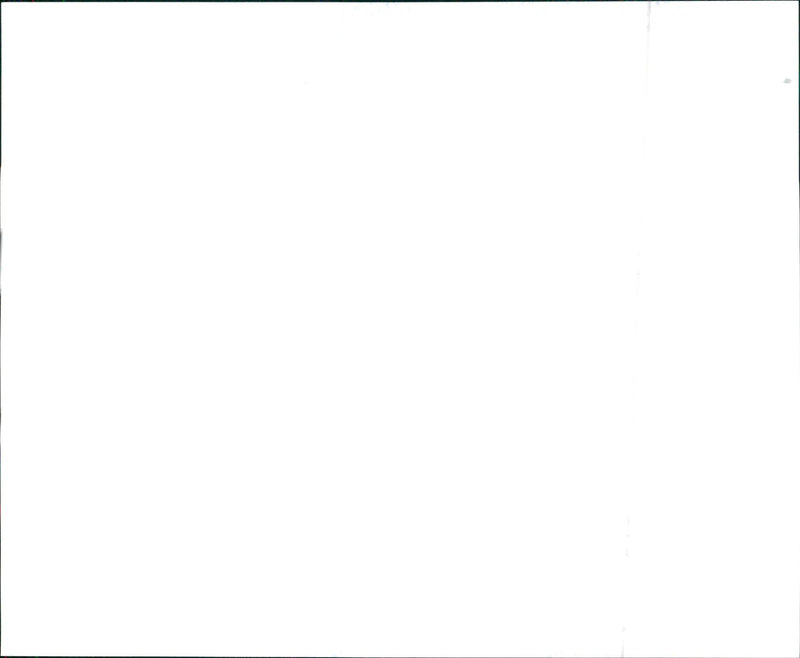The width and height of the screenshot is (800, 658).
Task: Click the faint vertical crease line
Action: pos(636,329)
